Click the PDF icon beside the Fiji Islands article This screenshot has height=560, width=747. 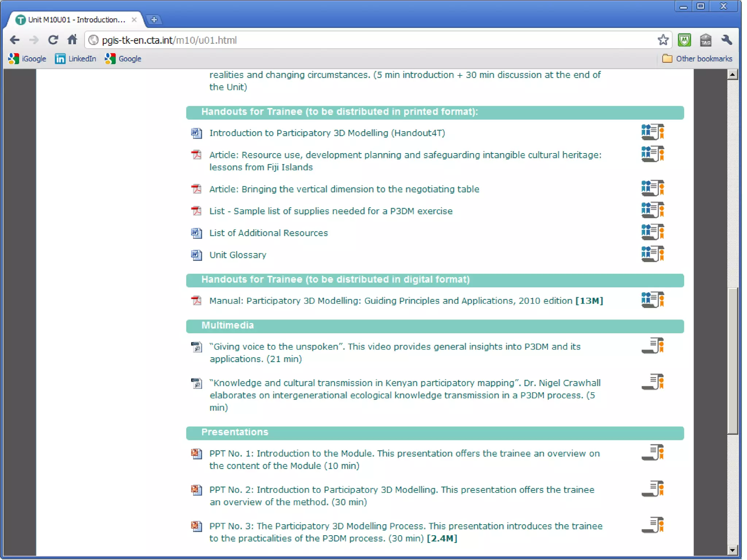click(196, 155)
